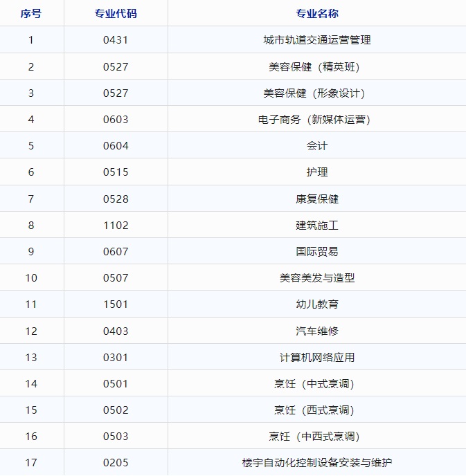Select the 城市轨道交通运营管理 cell
This screenshot has width=466, height=476.
pyautogui.click(x=316, y=40)
